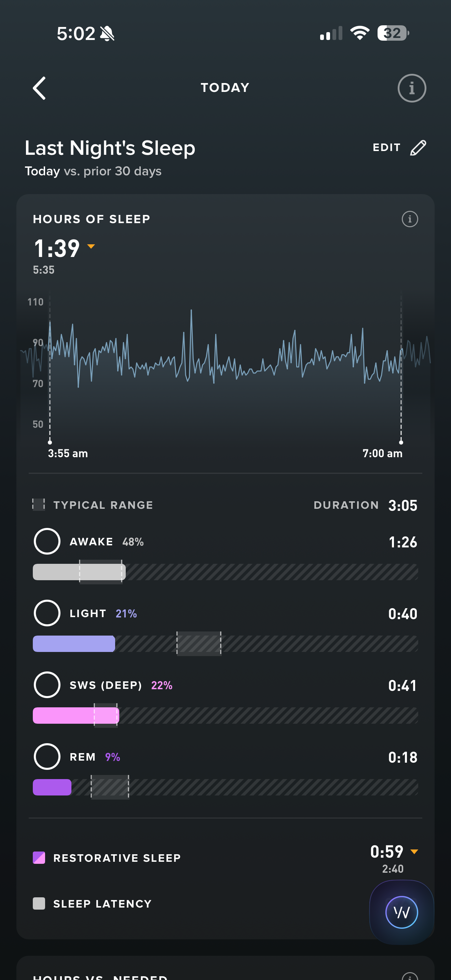
Task: Tap the Typical Range legend icon
Action: coord(38,504)
